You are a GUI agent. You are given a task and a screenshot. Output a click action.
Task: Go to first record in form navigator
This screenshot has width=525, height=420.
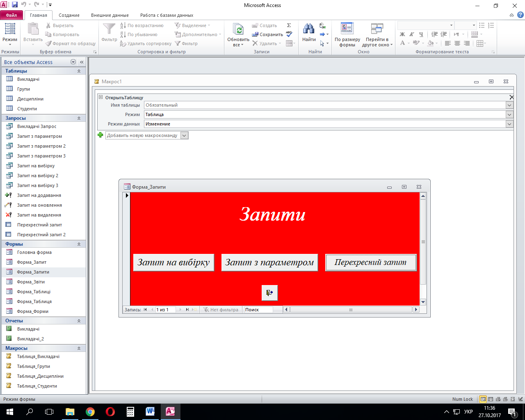coord(145,310)
